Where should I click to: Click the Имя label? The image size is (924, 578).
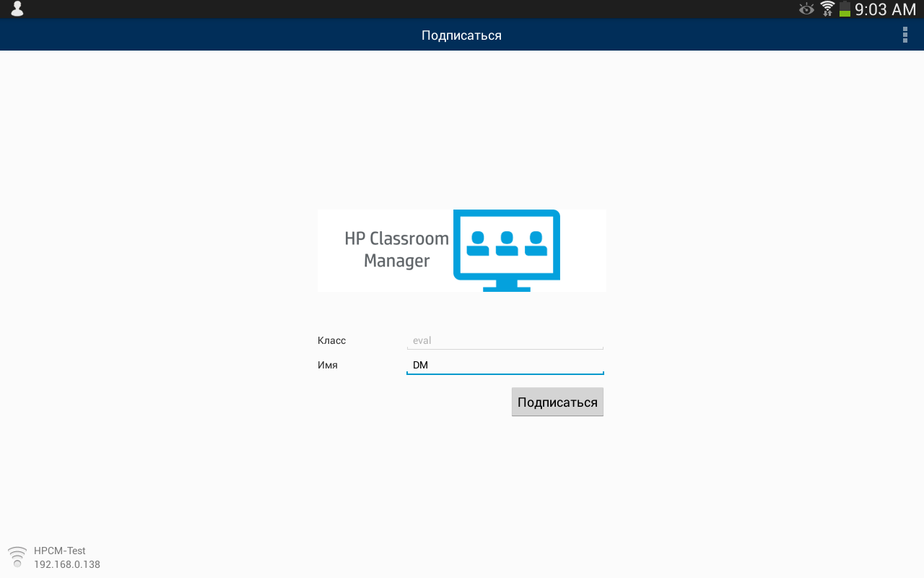coord(327,365)
